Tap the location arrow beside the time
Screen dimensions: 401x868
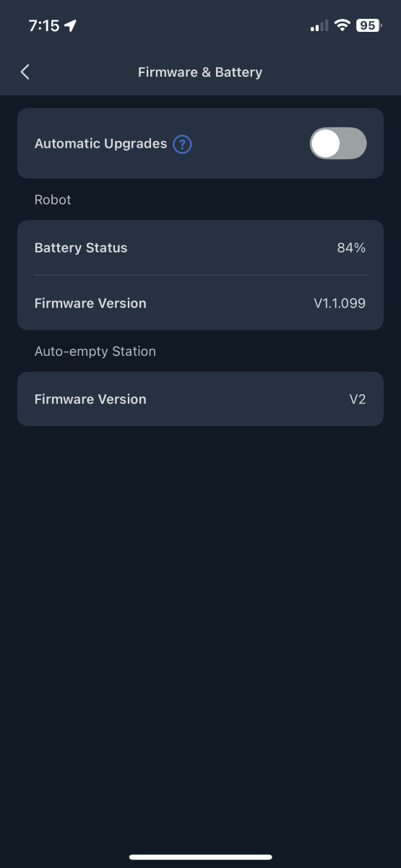(70, 25)
